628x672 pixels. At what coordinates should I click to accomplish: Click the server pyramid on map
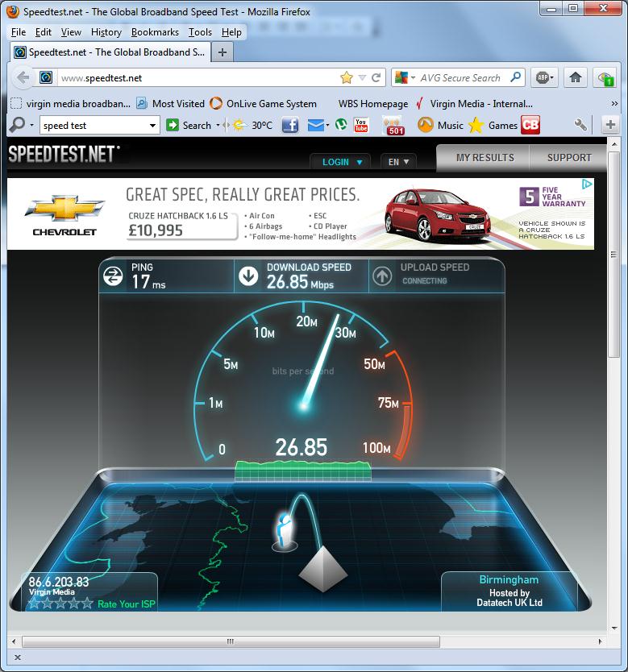coord(322,569)
